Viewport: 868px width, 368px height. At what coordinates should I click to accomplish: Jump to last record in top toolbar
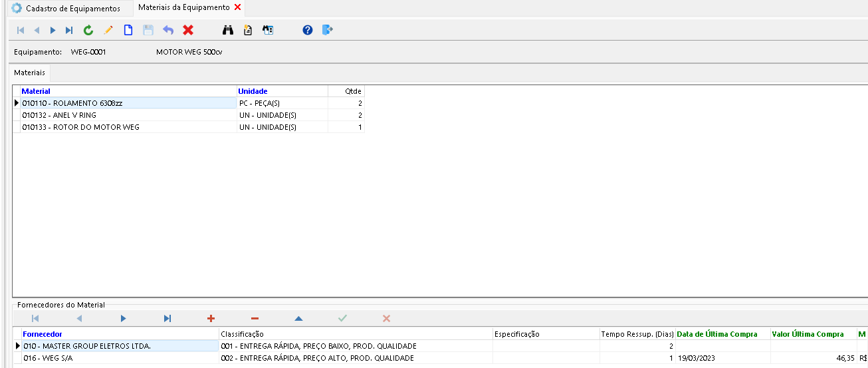tap(69, 30)
